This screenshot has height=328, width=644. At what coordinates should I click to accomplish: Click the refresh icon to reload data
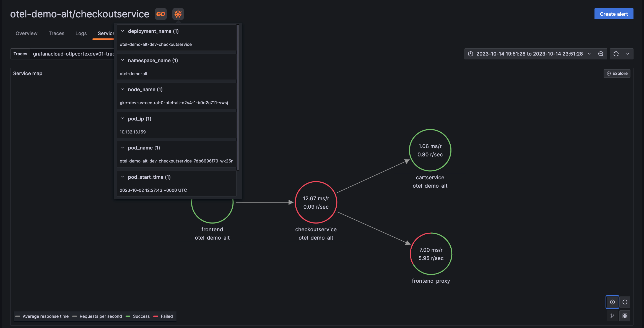pyautogui.click(x=616, y=54)
